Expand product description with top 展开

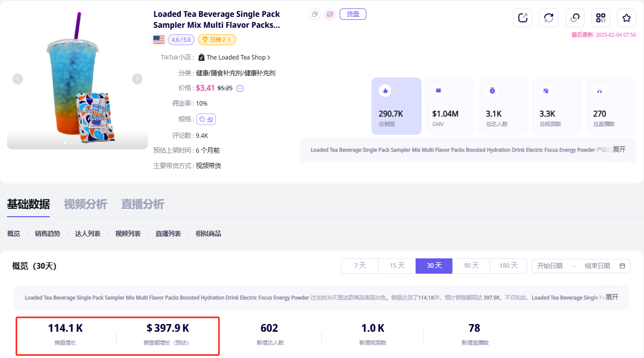pos(619,149)
